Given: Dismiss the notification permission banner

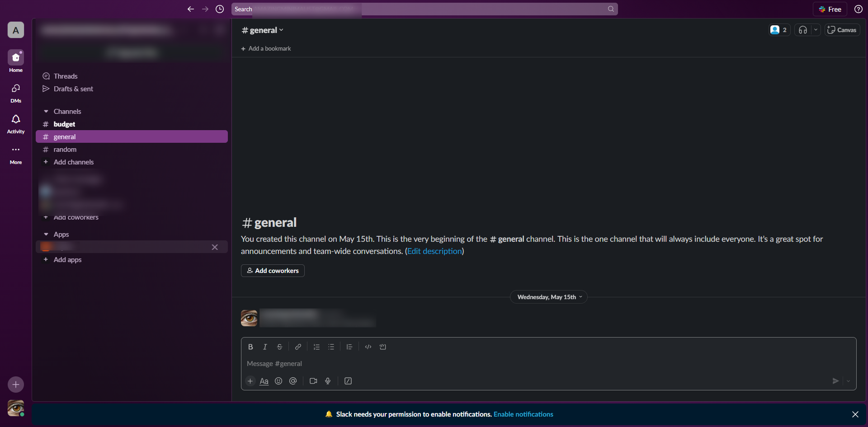Looking at the screenshot, I should (x=855, y=414).
